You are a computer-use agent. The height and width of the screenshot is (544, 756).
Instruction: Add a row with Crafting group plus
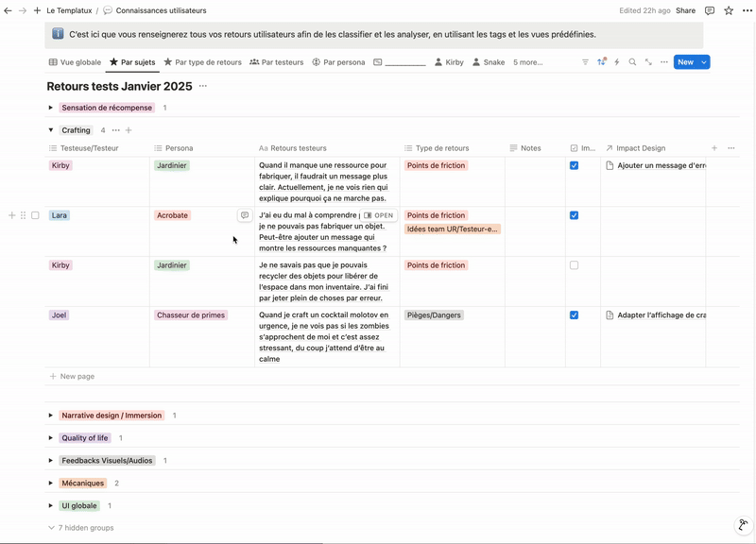point(129,130)
